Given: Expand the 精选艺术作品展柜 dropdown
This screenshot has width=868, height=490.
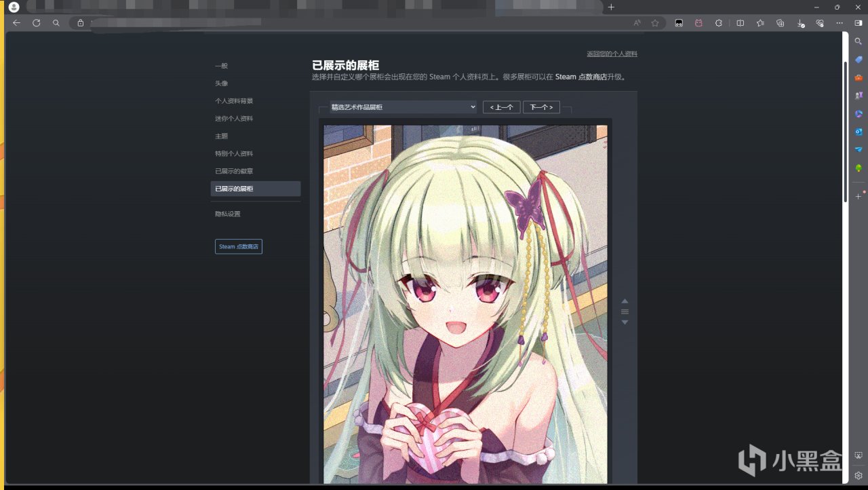Looking at the screenshot, I should [403, 107].
